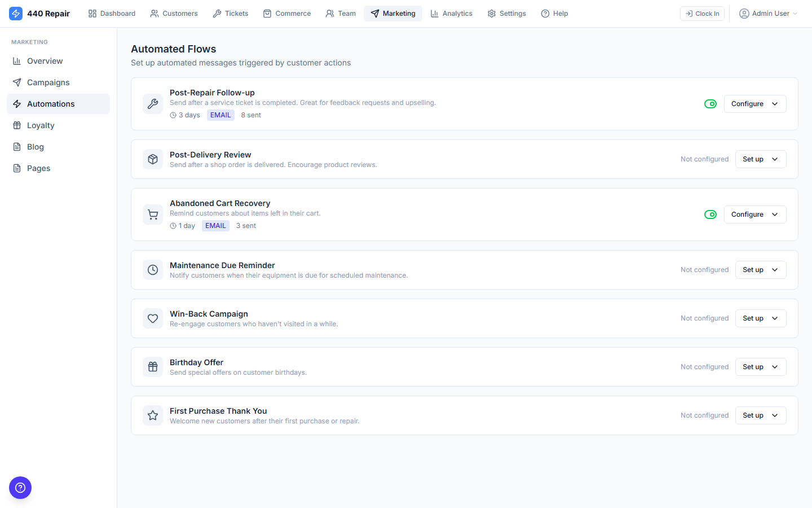Open the Set up dropdown for Birthday Offer
812x508 pixels.
point(774,367)
